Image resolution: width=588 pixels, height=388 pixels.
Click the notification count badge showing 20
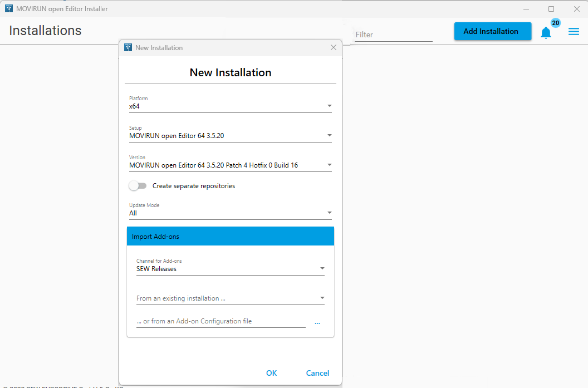tap(555, 23)
